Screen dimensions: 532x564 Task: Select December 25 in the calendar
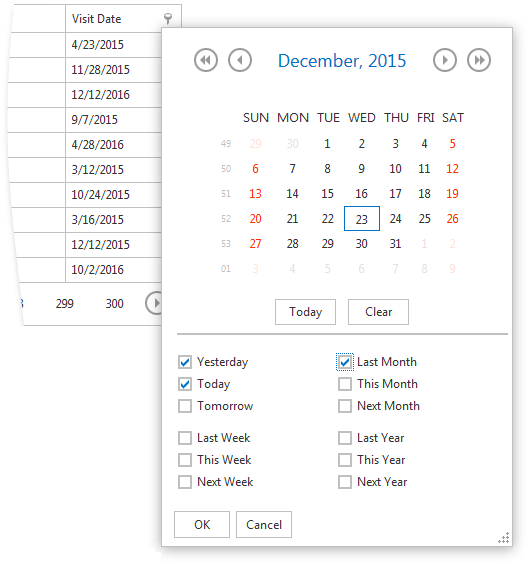click(x=424, y=219)
